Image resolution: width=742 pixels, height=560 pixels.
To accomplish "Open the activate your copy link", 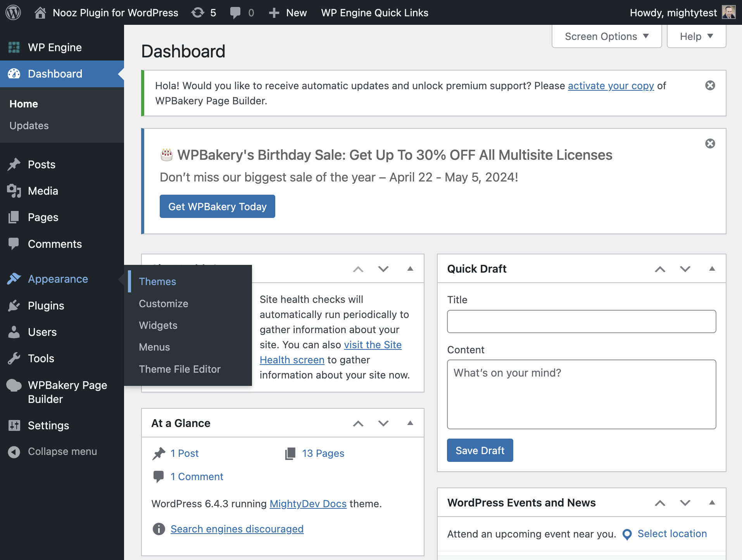I will [x=611, y=86].
